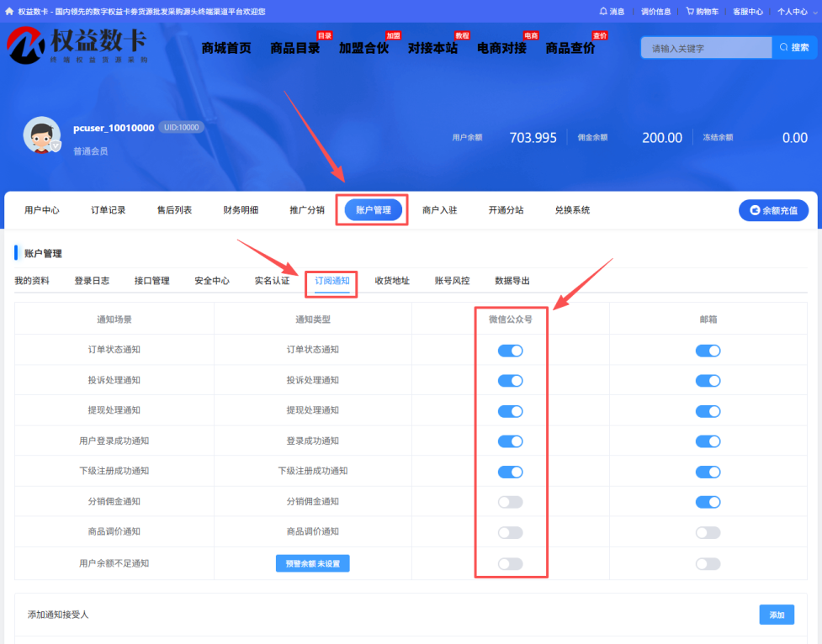The width and height of the screenshot is (822, 644).
Task: Enable email switch for 商品调价通知
Action: [x=708, y=533]
